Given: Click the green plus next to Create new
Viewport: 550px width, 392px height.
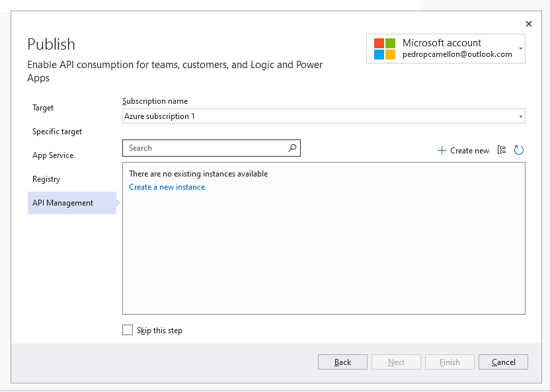Looking at the screenshot, I should tap(441, 151).
